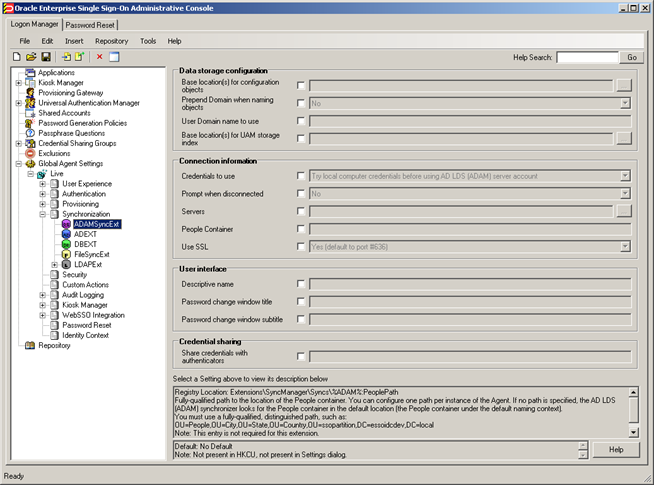654x485 pixels.
Task: Click the Provisioning Gateway icon
Action: pyautogui.click(x=30, y=93)
